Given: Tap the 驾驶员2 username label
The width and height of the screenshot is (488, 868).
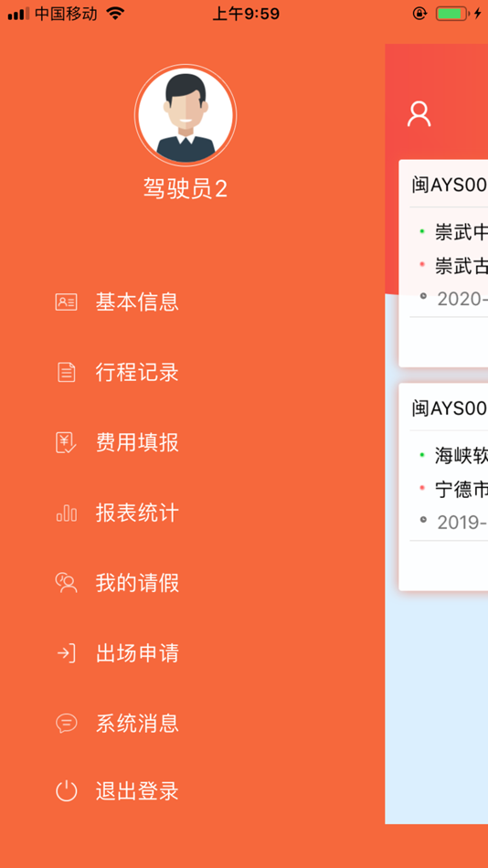Looking at the screenshot, I should pos(186,189).
